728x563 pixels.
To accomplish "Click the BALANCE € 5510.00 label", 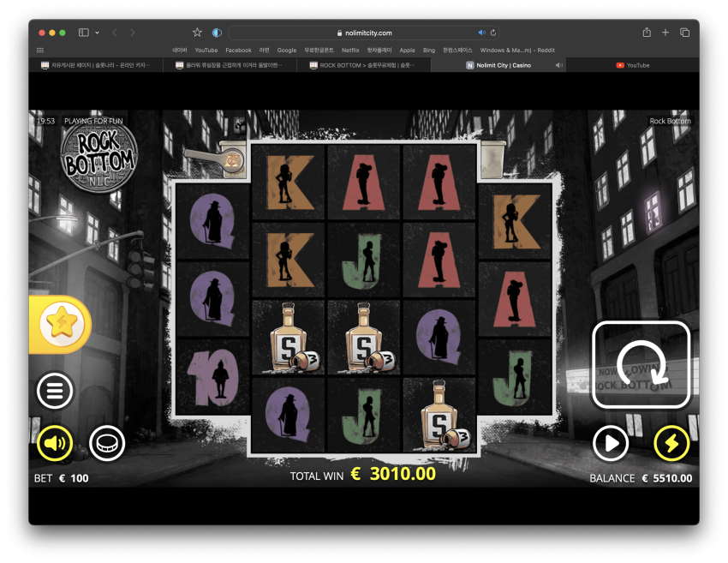I will tap(641, 478).
